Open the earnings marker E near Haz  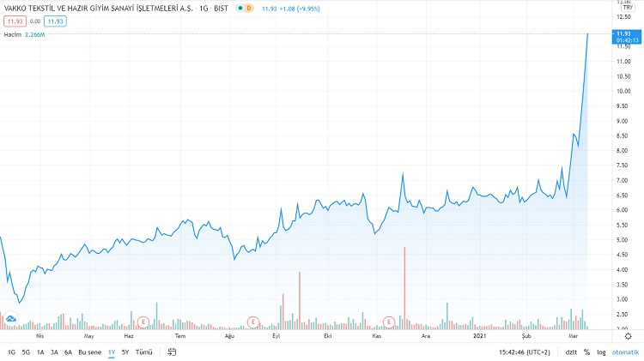(143, 322)
